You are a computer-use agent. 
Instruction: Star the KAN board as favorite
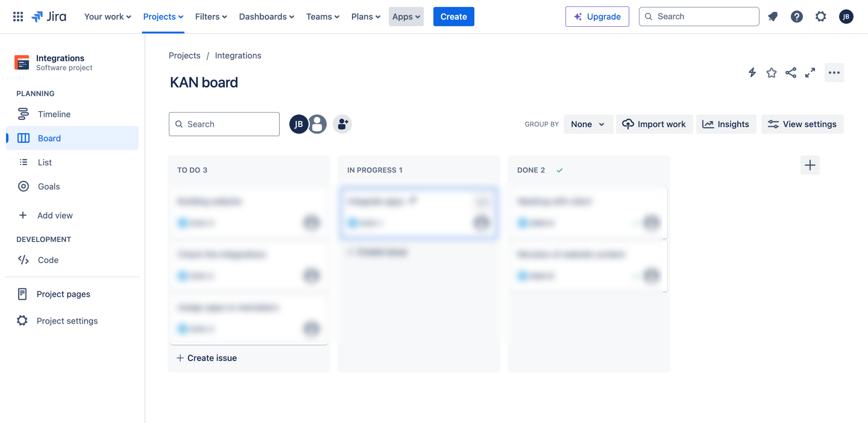coord(771,73)
